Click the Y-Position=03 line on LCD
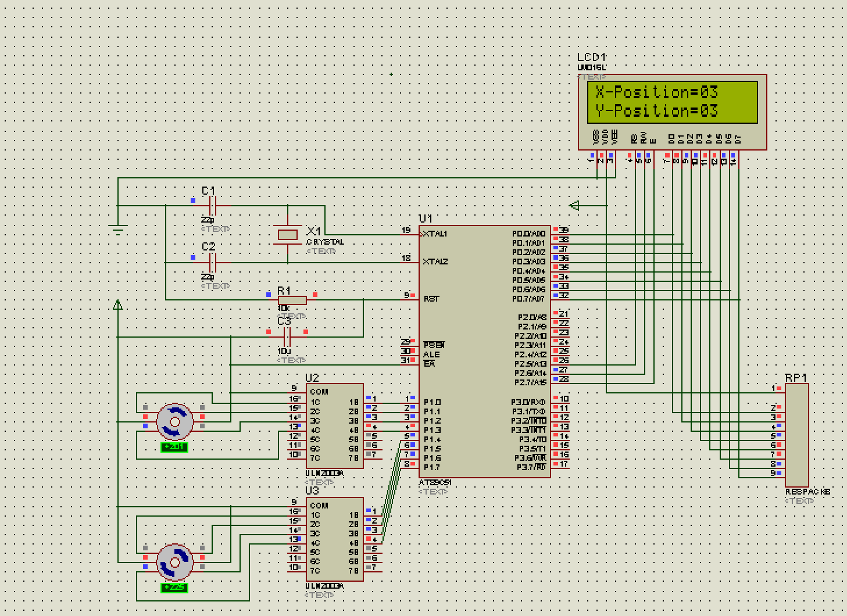The height and width of the screenshot is (616, 847). [x=657, y=110]
